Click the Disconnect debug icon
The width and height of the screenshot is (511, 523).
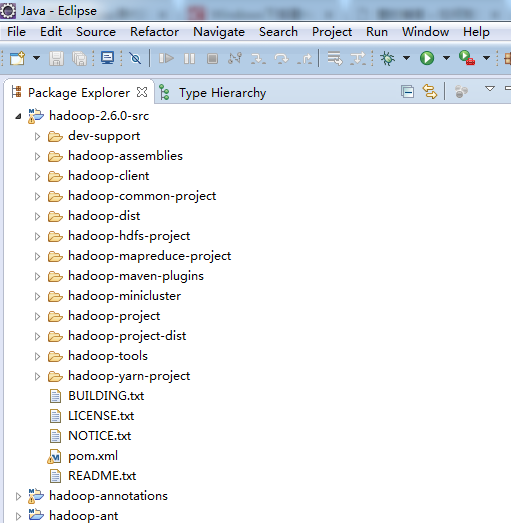(x=235, y=58)
